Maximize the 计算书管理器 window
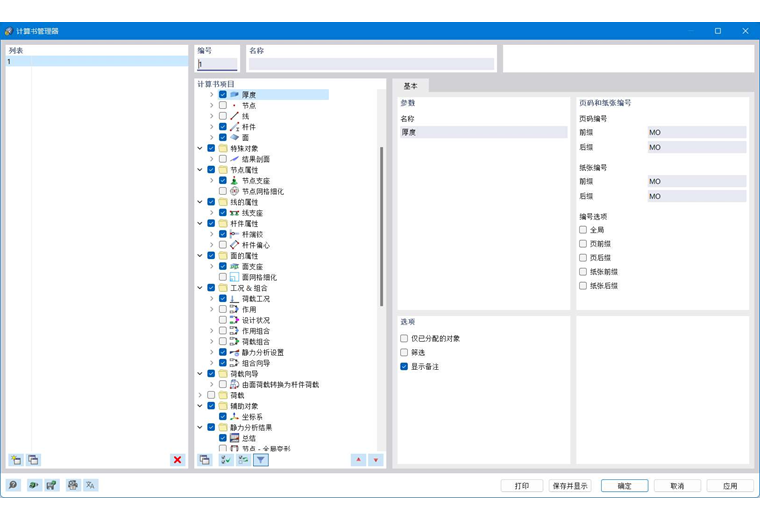This screenshot has width=760, height=520. point(718,31)
